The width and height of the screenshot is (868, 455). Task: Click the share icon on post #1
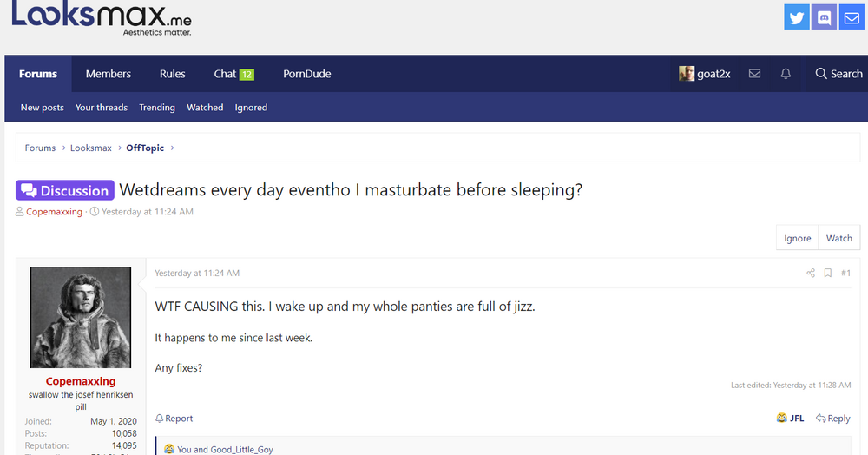[x=811, y=273]
